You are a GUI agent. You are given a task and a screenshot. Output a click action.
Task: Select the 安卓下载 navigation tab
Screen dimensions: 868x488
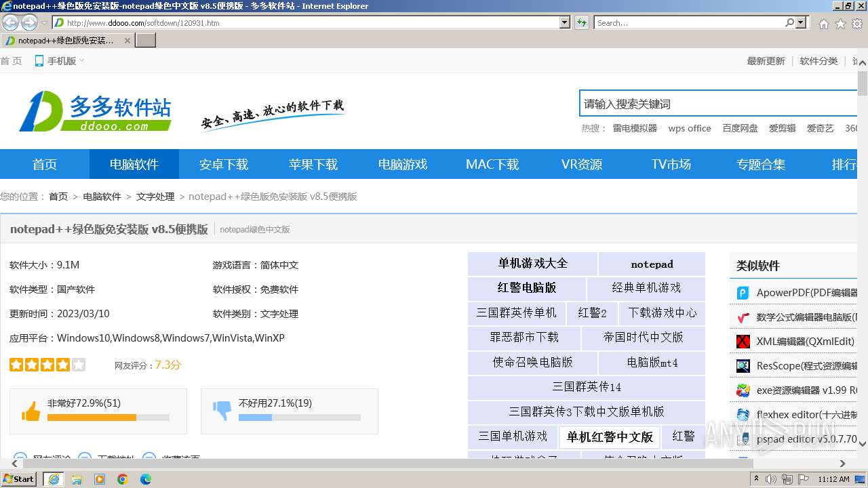(x=224, y=164)
